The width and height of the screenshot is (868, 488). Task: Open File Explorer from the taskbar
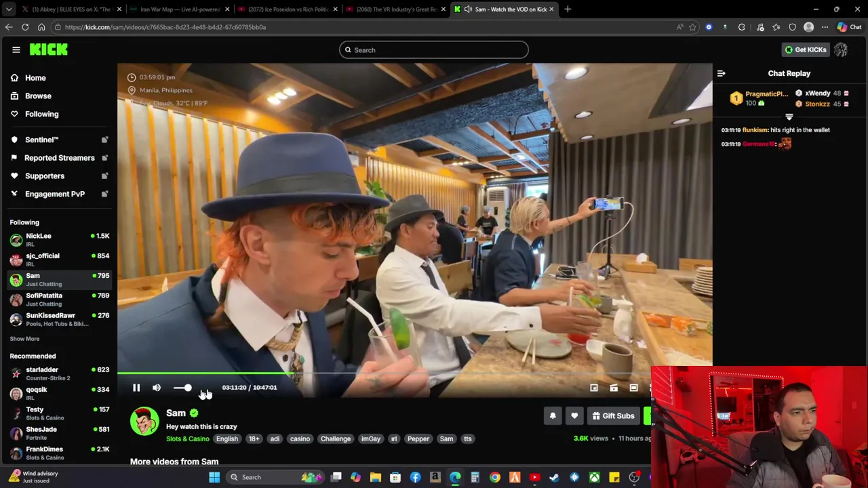tap(375, 477)
